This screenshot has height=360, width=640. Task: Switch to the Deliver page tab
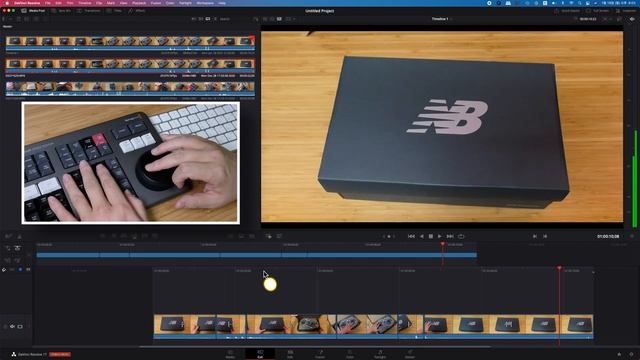pyautogui.click(x=410, y=354)
